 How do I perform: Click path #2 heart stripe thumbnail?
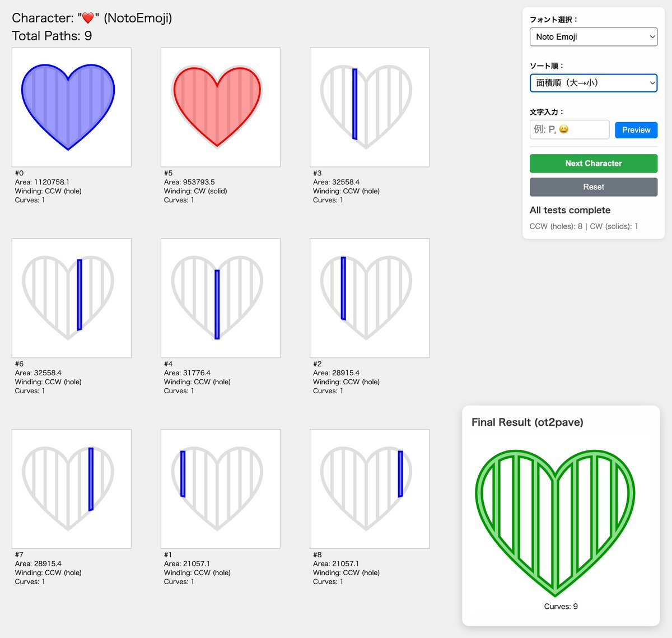[x=369, y=298]
